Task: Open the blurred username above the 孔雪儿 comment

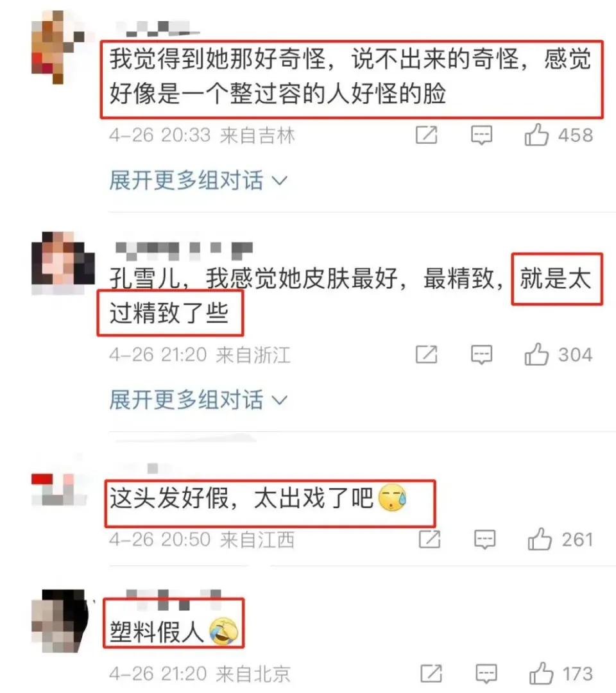Action: coord(184,250)
